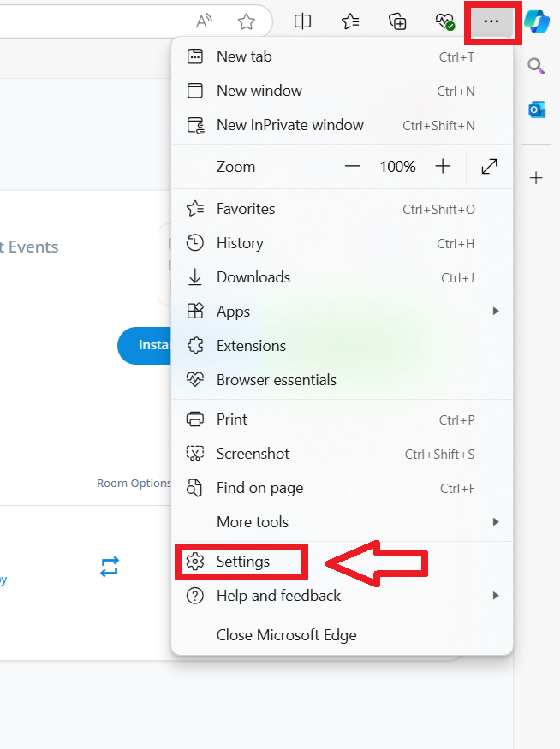Select New InPrivate window
Image resolution: width=560 pixels, height=749 pixels.
click(289, 125)
